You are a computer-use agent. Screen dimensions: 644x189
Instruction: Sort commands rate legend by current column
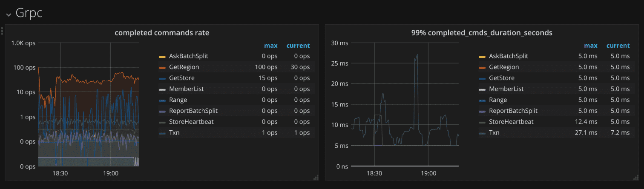[298, 46]
